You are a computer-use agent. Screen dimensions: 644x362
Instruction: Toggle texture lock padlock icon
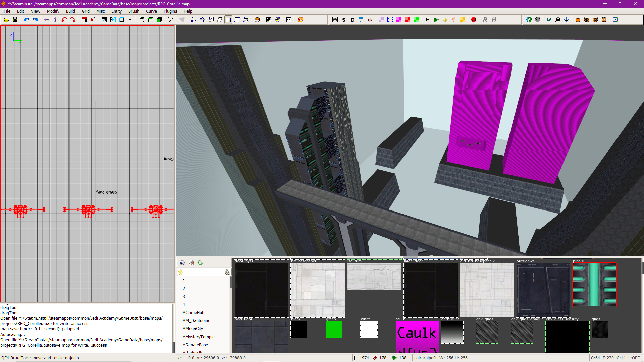[x=269, y=20]
